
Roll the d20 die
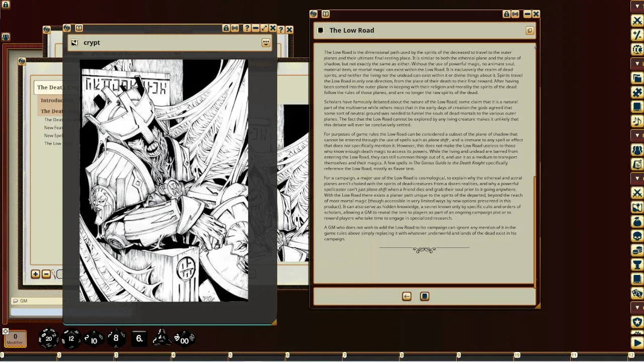(x=48, y=338)
